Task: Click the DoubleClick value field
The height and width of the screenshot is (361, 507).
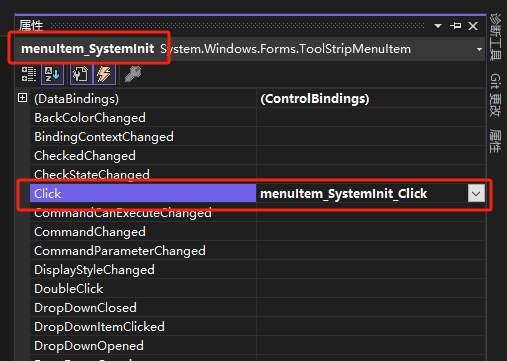Action: point(371,289)
